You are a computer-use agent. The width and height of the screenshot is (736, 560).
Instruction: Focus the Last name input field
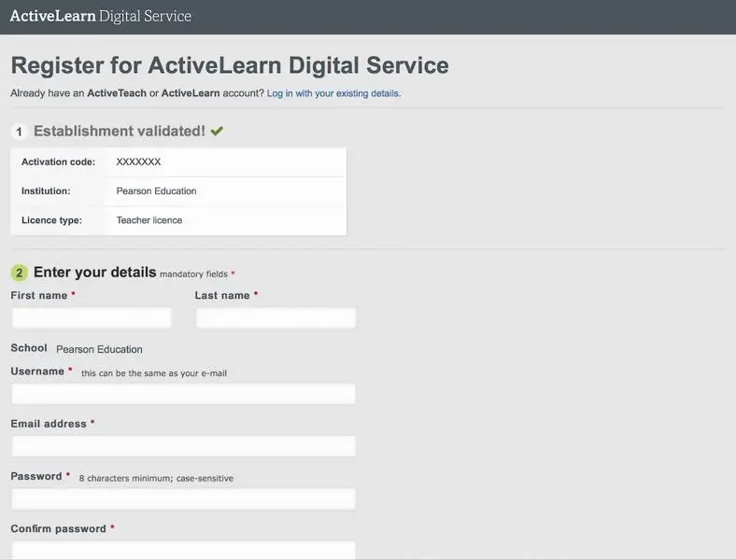(x=276, y=318)
